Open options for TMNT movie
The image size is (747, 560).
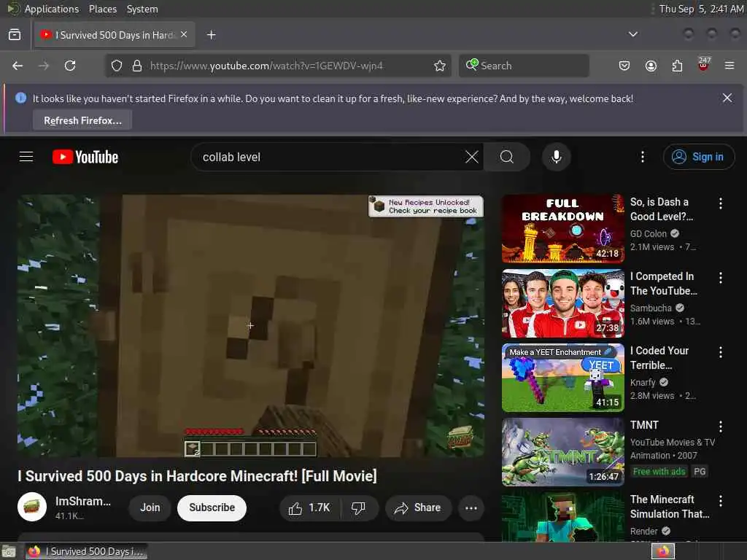[x=720, y=426]
